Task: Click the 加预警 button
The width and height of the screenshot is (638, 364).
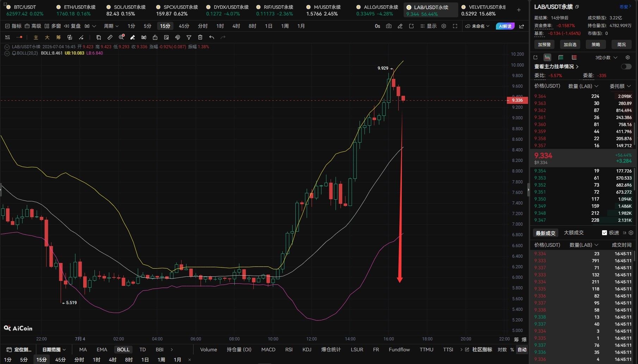Action: click(544, 44)
